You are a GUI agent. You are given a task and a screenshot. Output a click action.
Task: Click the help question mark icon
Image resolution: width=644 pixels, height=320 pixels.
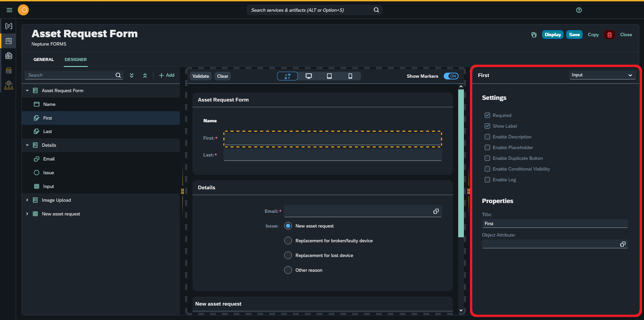pos(579,10)
